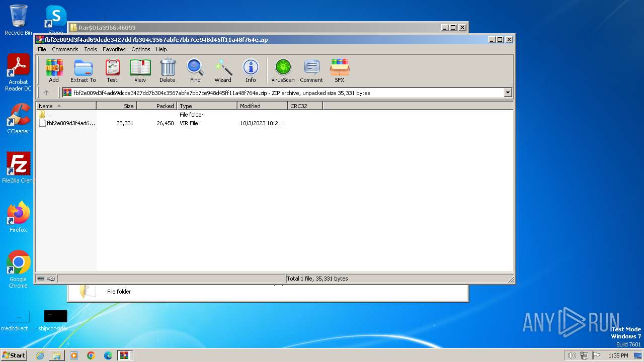Viewport: 644px width, 362px height.
Task: Run VirusScan on archive
Action: tap(283, 70)
